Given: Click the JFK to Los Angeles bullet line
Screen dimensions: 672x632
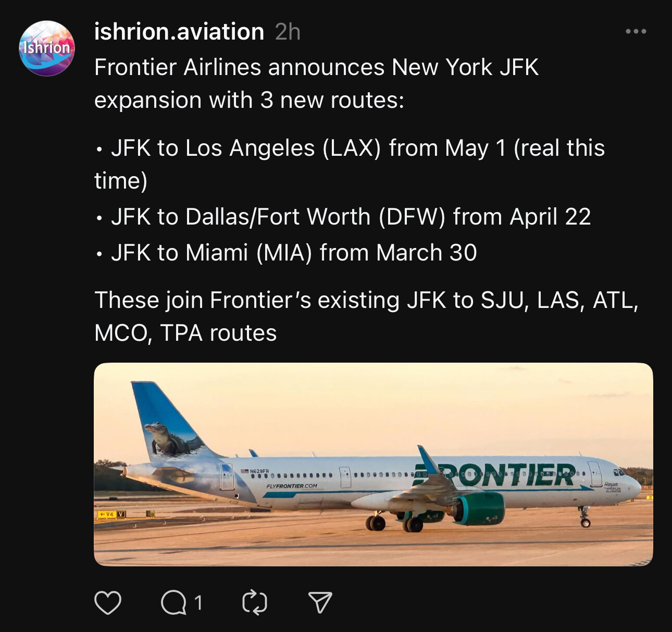Looking at the screenshot, I should point(357,148).
